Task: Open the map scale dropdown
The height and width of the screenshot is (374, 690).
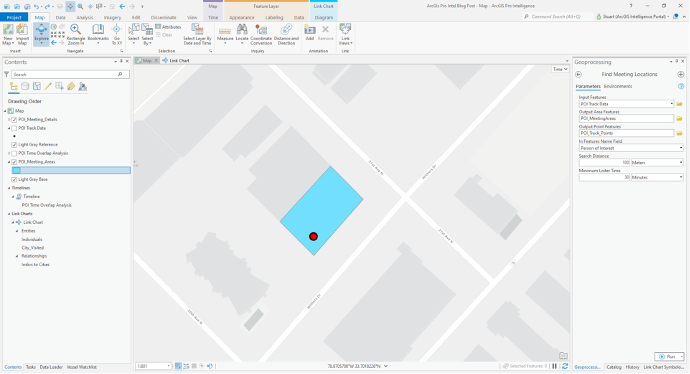Action: click(x=168, y=366)
